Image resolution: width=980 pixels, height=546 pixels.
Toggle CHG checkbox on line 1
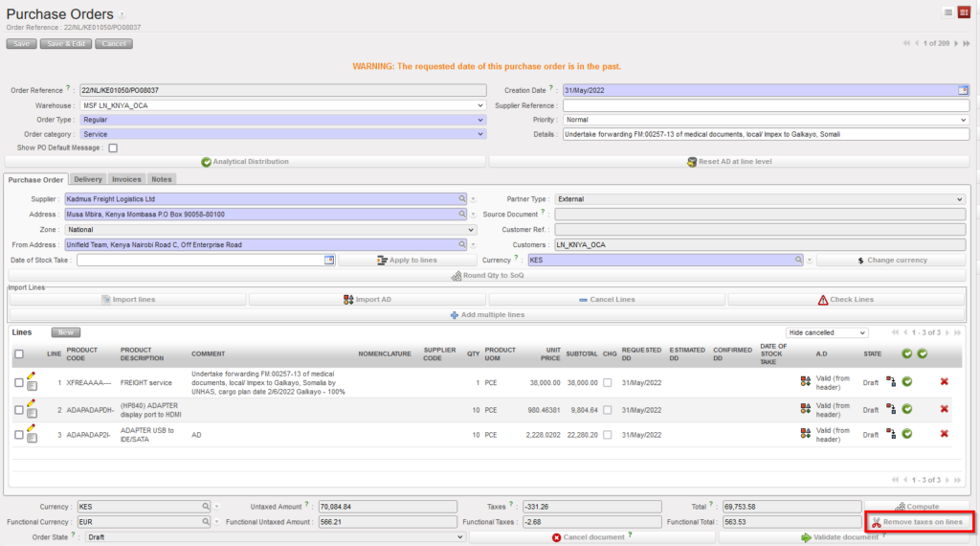pyautogui.click(x=608, y=383)
